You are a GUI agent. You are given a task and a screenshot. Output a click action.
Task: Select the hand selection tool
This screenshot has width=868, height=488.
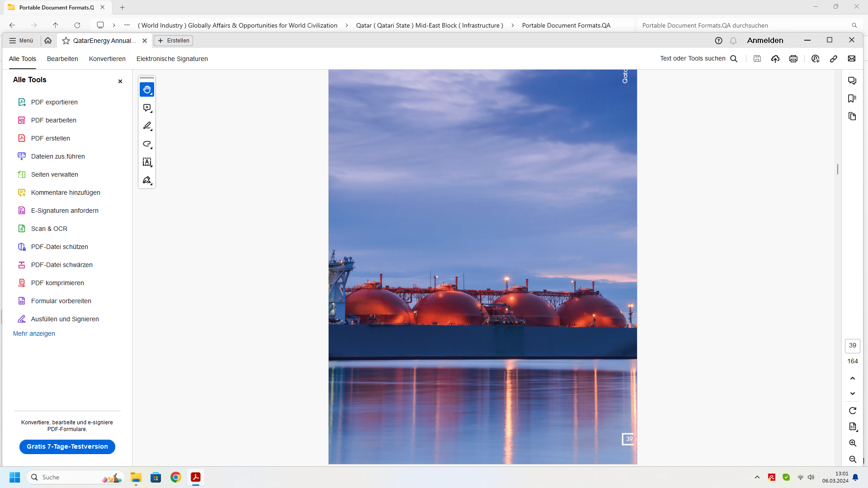click(147, 89)
